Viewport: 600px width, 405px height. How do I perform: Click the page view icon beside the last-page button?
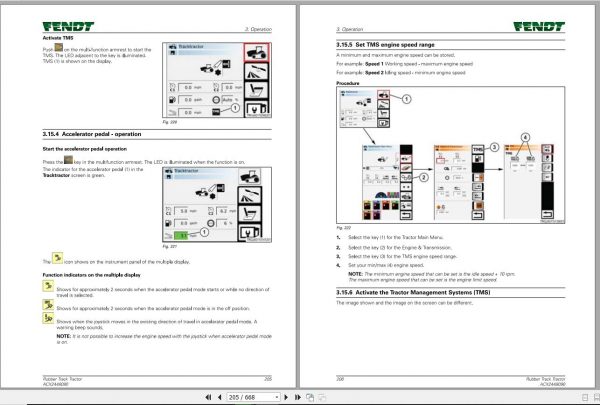pos(310,397)
